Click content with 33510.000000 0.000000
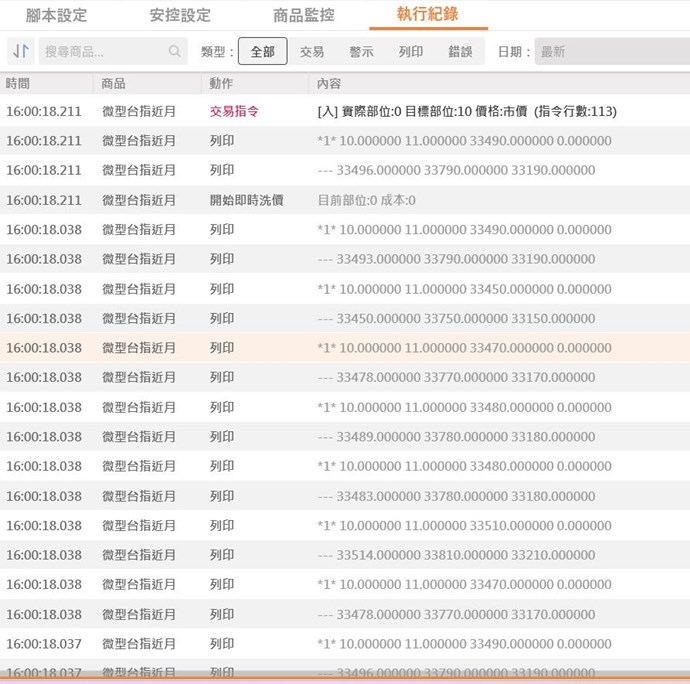 pyautogui.click(x=464, y=526)
